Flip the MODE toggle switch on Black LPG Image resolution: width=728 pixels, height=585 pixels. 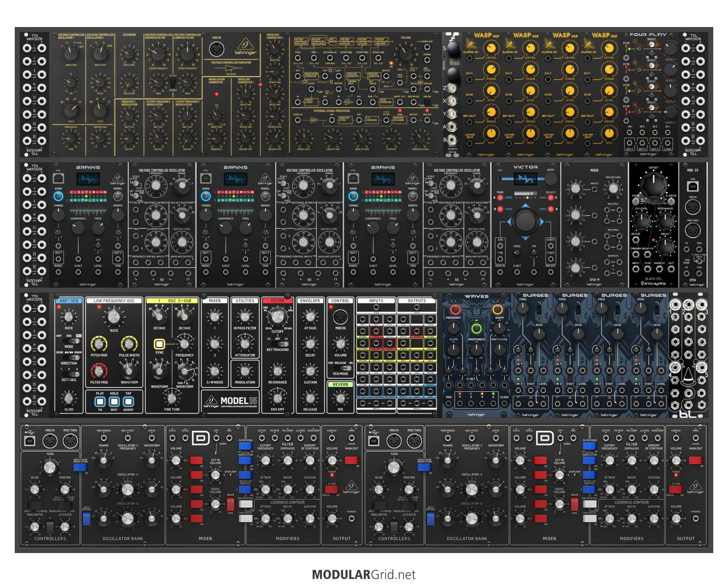[x=636, y=201]
